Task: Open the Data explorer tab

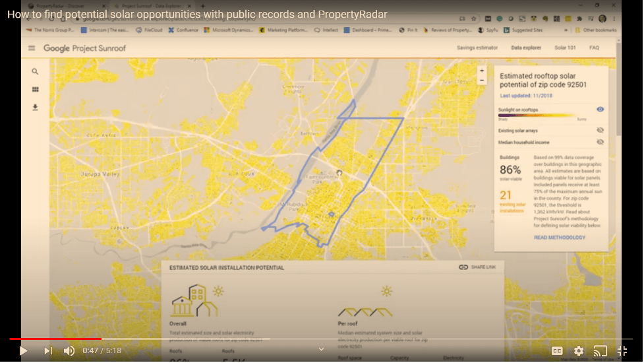Action: (x=526, y=48)
